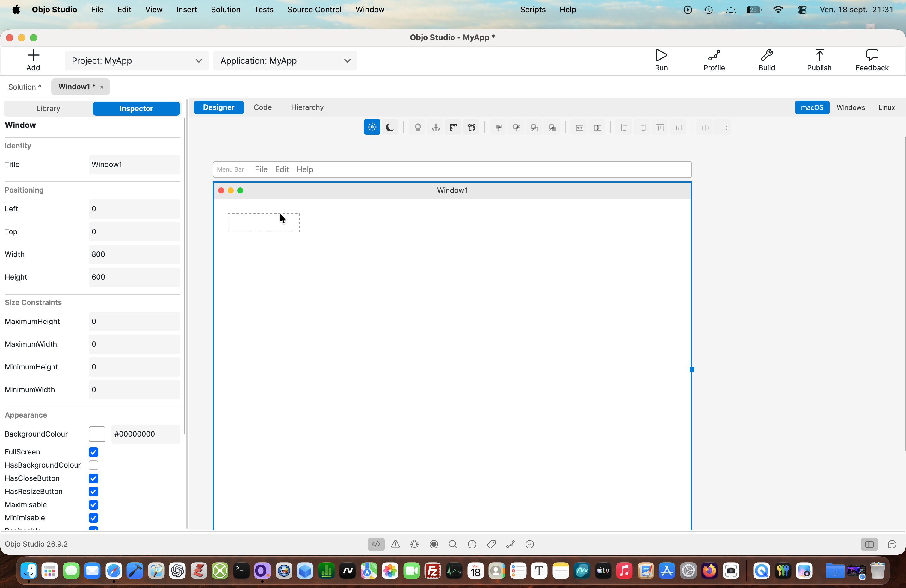Open the Scripts menu in the menu bar
The image size is (906, 588).
533,10
